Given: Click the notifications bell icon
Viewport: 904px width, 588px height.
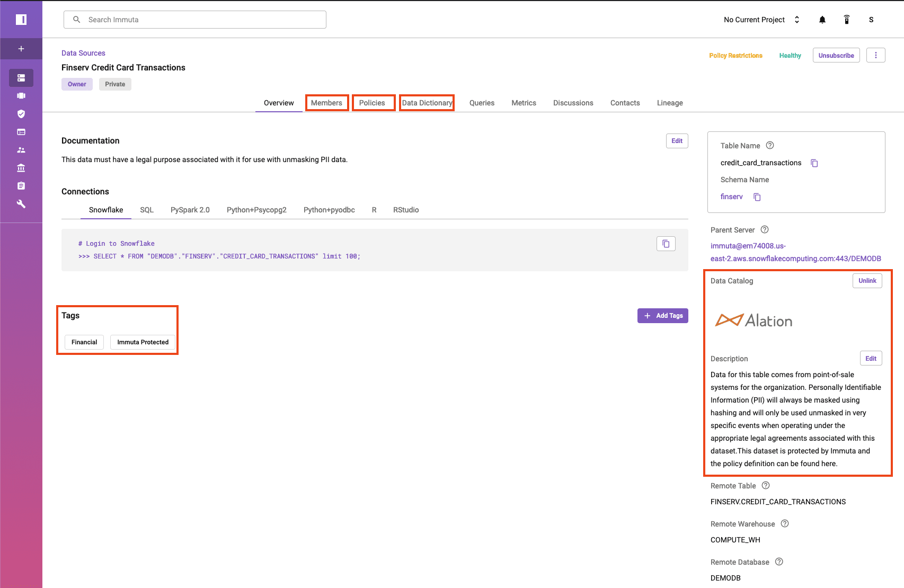Looking at the screenshot, I should (822, 20).
